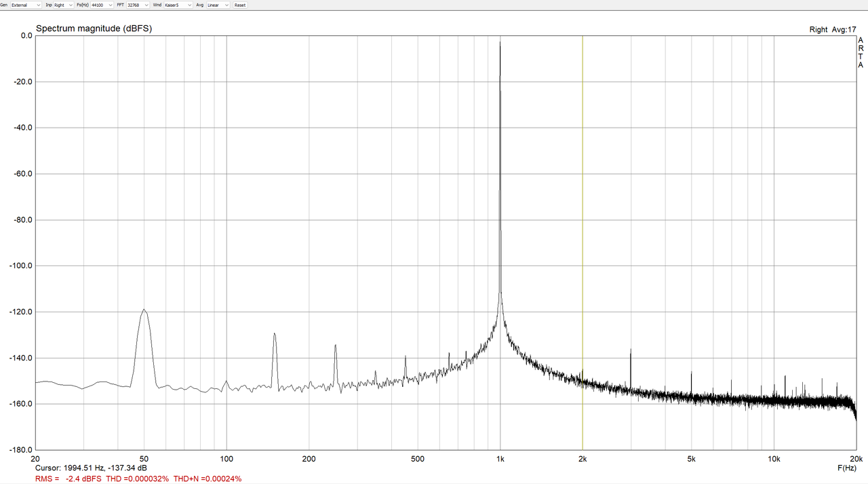Click the '20k' frequency axis label
The image size is (868, 484).
pos(856,459)
